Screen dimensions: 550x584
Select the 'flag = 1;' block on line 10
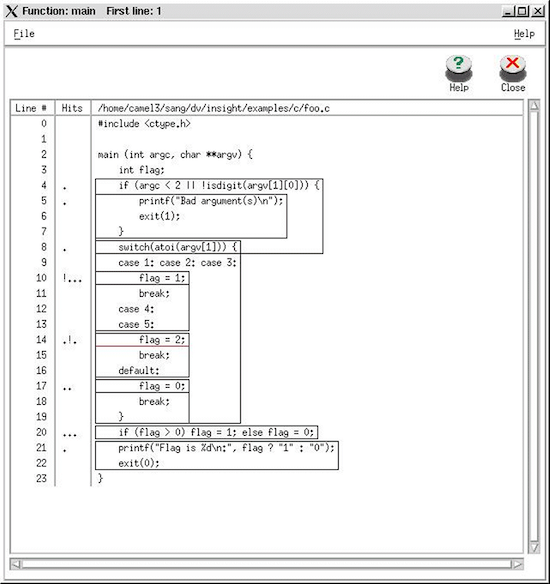click(142, 278)
